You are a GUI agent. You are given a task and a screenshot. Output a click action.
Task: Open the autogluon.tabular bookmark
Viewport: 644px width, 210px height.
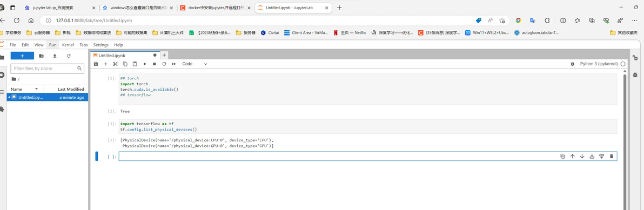(x=536, y=33)
